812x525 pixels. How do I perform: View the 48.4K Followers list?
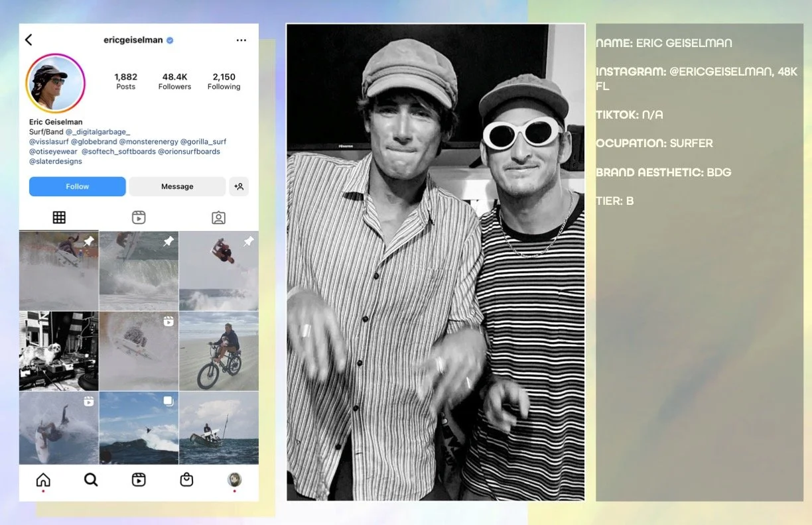click(x=174, y=82)
